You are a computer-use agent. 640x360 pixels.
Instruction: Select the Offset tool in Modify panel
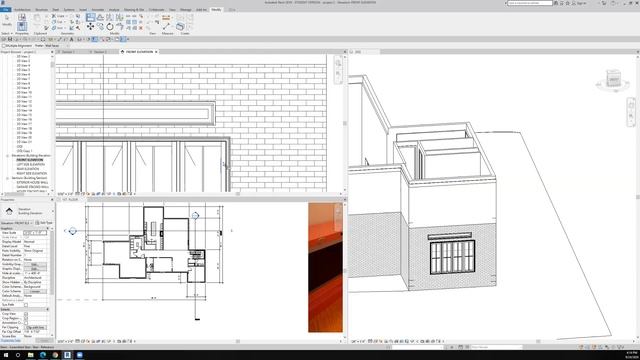(x=100, y=17)
